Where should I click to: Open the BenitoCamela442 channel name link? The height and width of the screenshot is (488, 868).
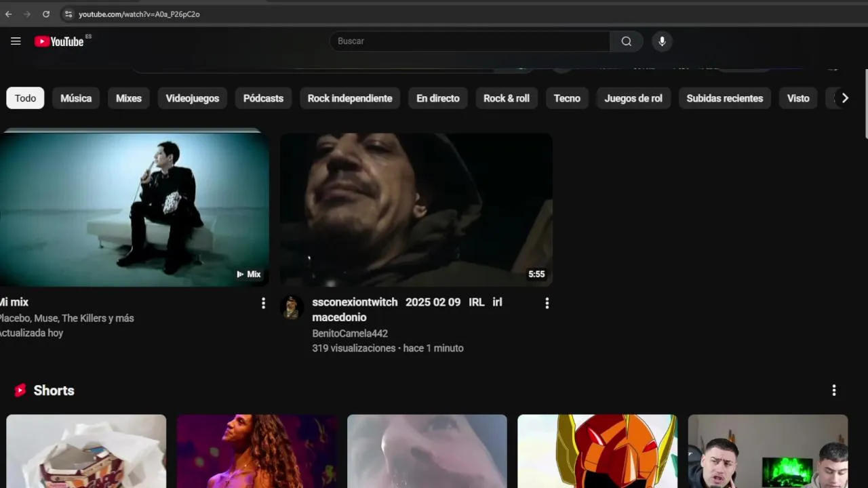350,333
